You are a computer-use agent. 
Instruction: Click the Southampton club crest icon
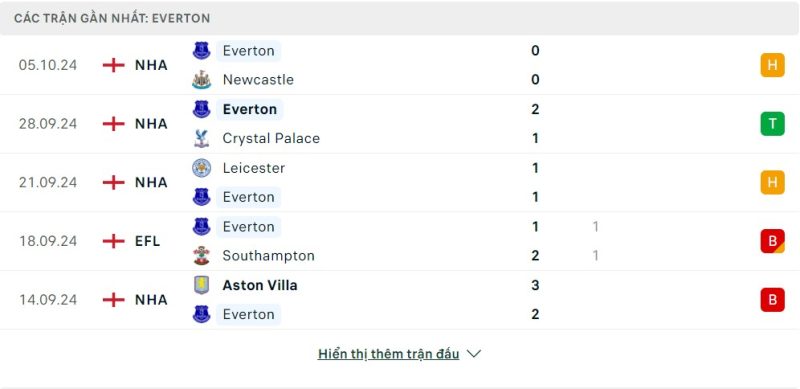click(202, 255)
